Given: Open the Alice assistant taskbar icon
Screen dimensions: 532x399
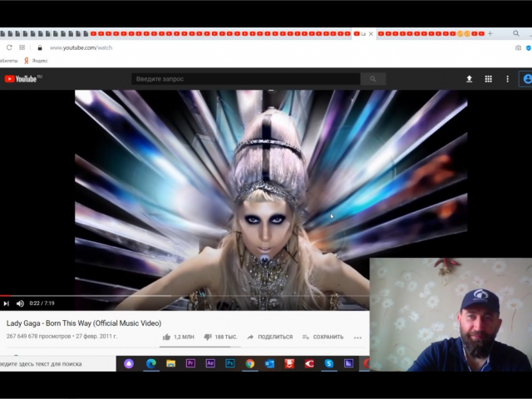Looking at the screenshot, I should click(129, 364).
